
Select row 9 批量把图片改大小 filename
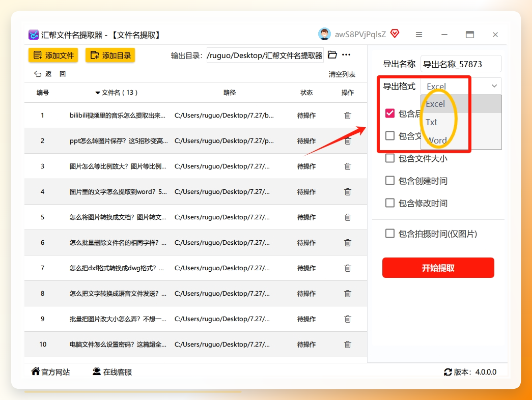click(118, 319)
